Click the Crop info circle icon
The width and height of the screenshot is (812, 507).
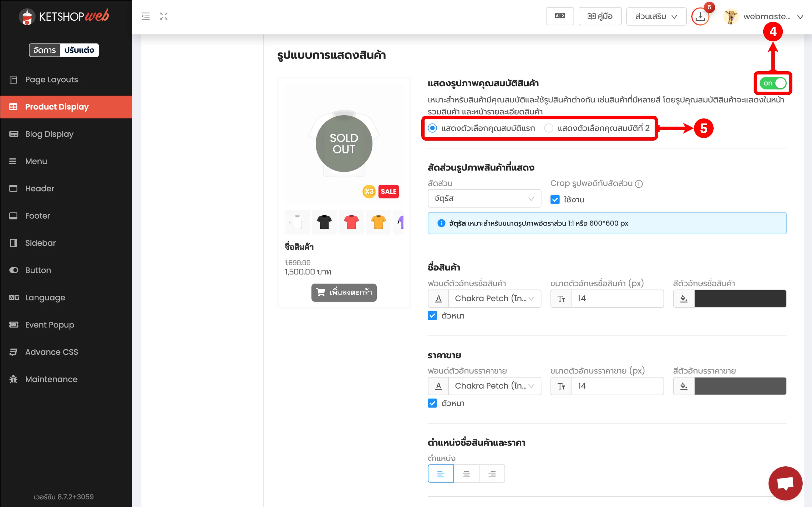(x=639, y=184)
